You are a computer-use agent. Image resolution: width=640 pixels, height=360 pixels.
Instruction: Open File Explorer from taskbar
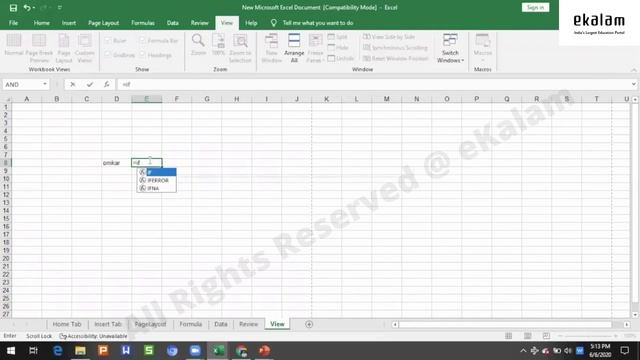[x=80, y=351]
